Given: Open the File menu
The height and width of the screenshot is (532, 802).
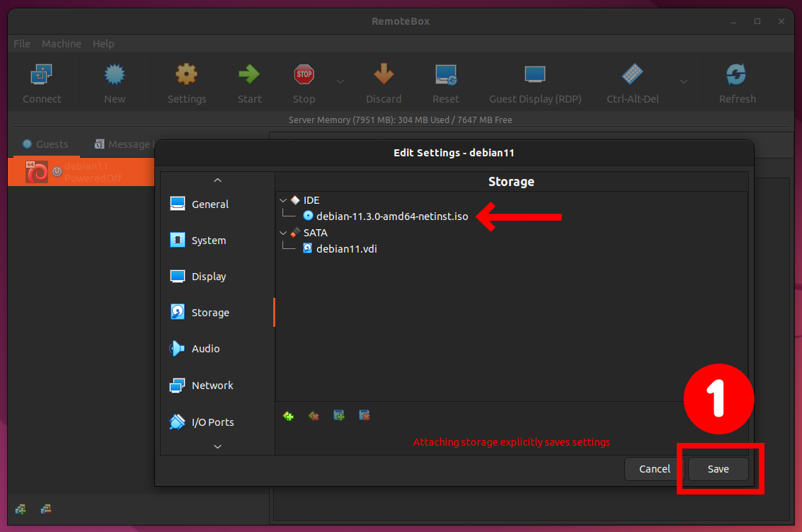Looking at the screenshot, I should click(21, 44).
